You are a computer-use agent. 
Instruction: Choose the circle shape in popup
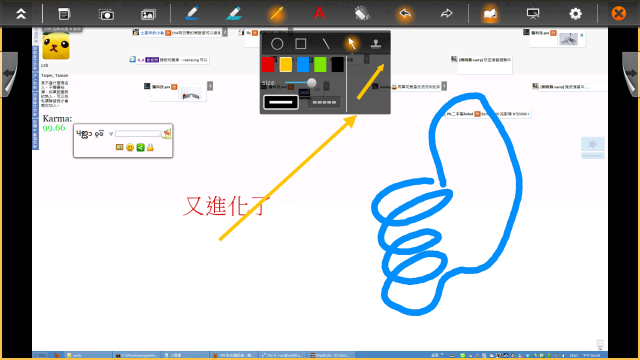click(x=277, y=44)
